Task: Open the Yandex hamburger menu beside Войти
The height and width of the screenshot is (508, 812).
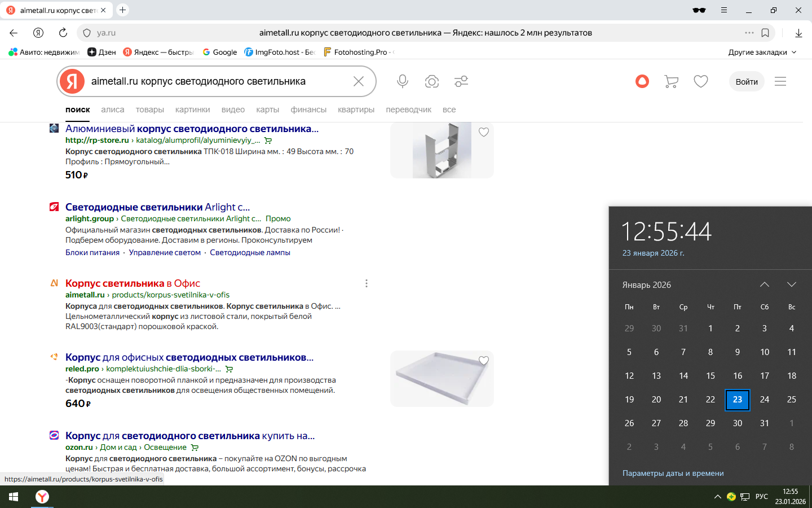Action: pos(780,81)
